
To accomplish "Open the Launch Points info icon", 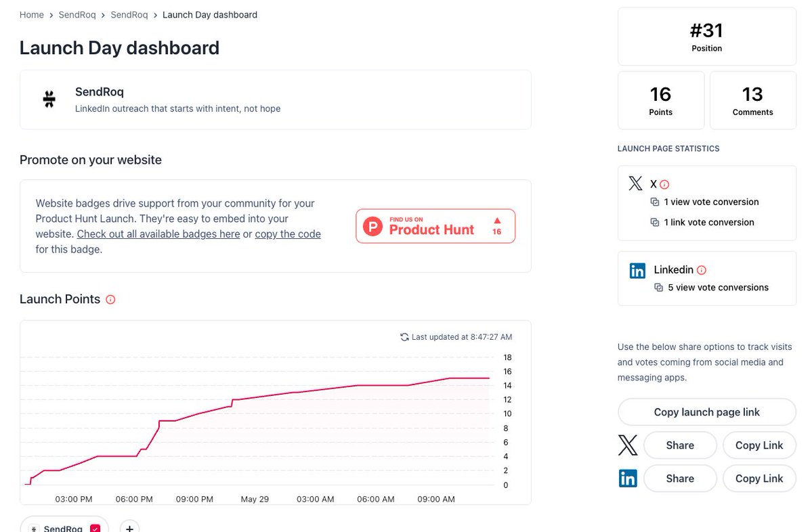I will [x=110, y=300].
